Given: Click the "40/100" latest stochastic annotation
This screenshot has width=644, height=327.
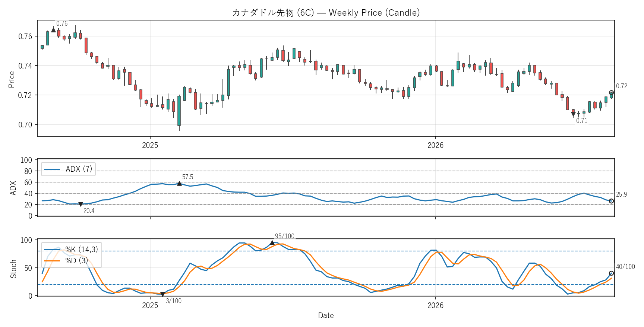Looking at the screenshot, I should tap(625, 267).
